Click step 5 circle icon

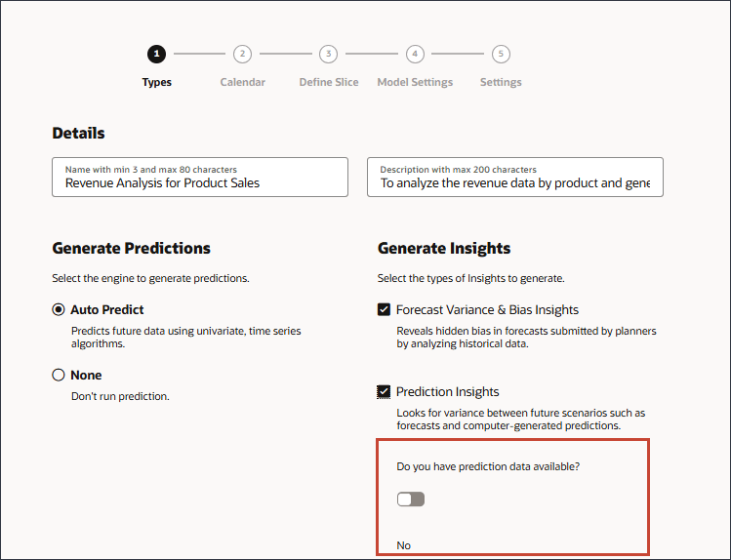coord(501,55)
